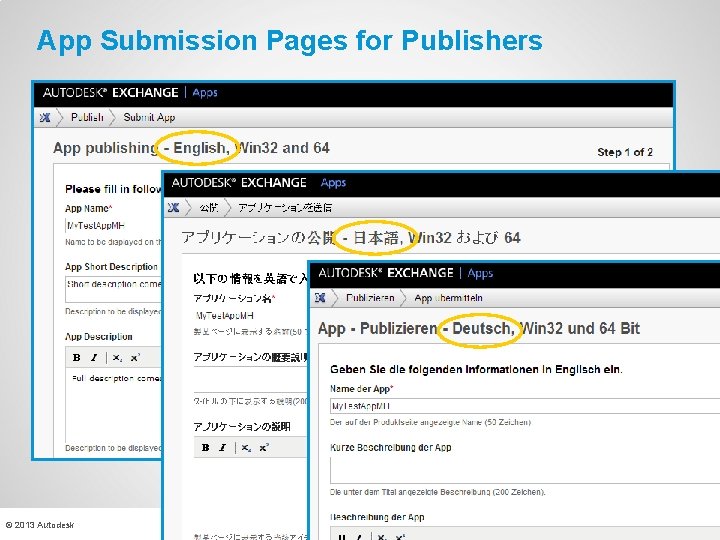
Task: Apply subscript in the Japanese description editor
Action: (x=246, y=448)
